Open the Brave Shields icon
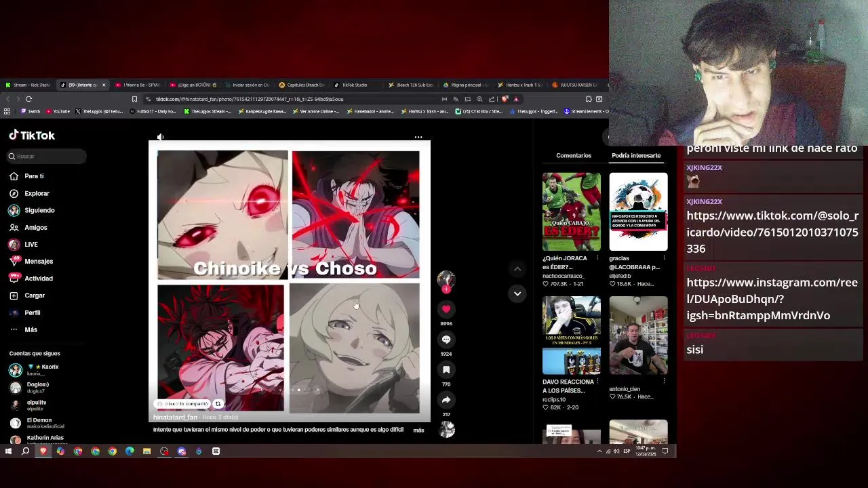The image size is (868, 488). click(x=505, y=99)
